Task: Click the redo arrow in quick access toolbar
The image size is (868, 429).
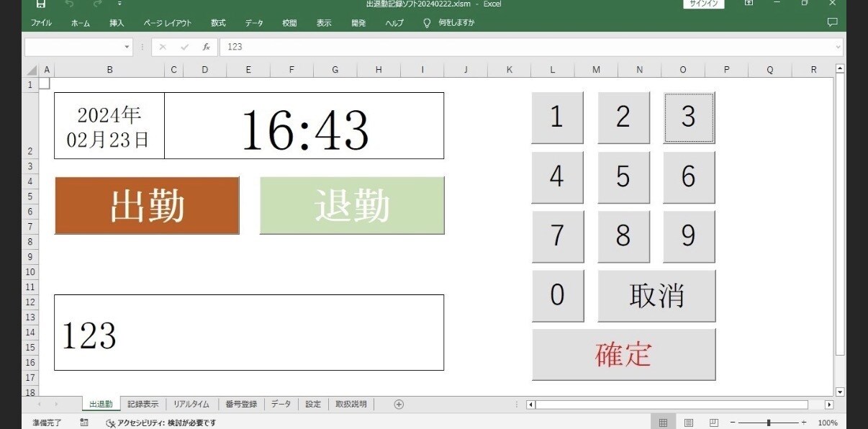Action: click(97, 4)
